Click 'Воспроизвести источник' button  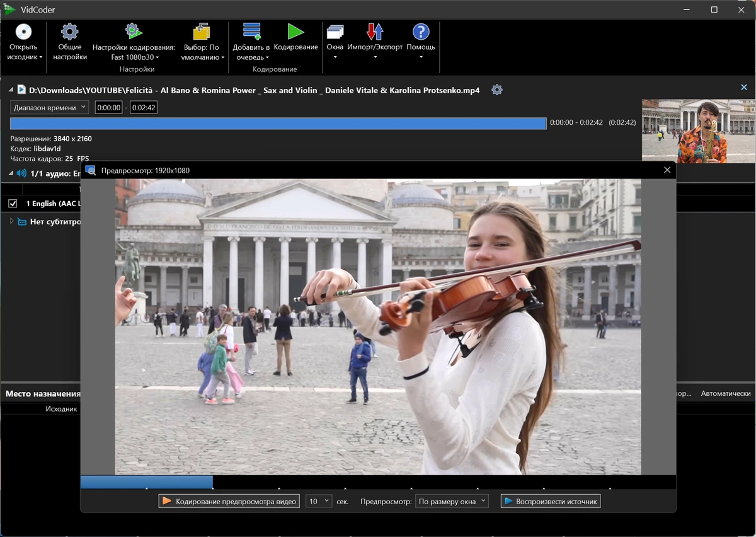[x=551, y=501]
